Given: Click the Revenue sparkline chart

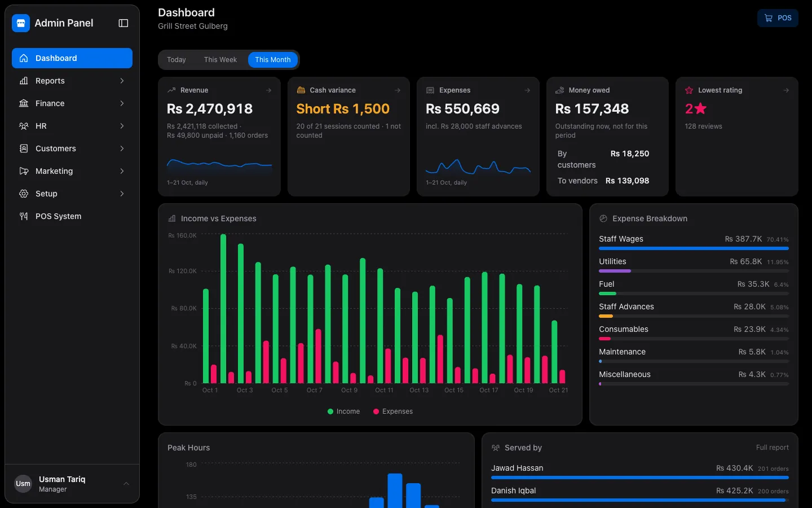Looking at the screenshot, I should [219, 165].
